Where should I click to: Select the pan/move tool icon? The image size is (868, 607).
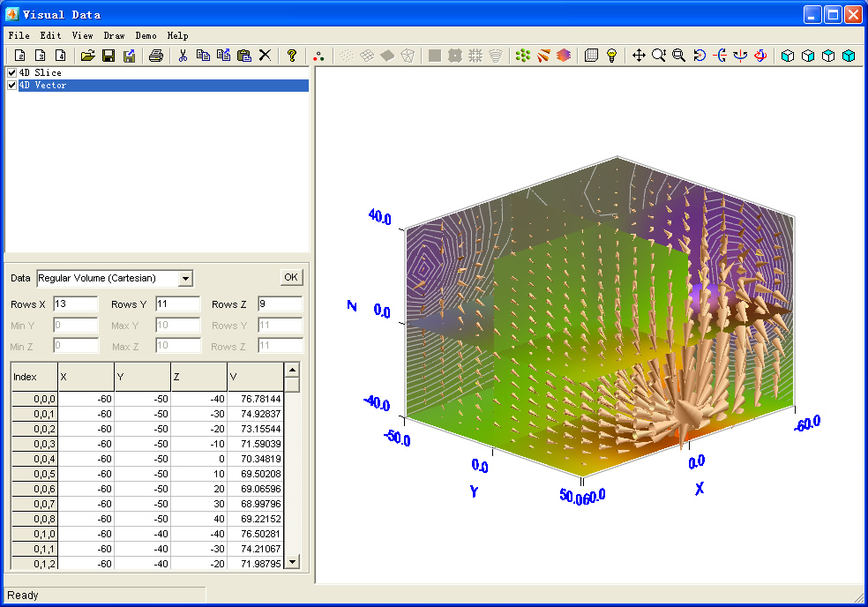[x=640, y=55]
